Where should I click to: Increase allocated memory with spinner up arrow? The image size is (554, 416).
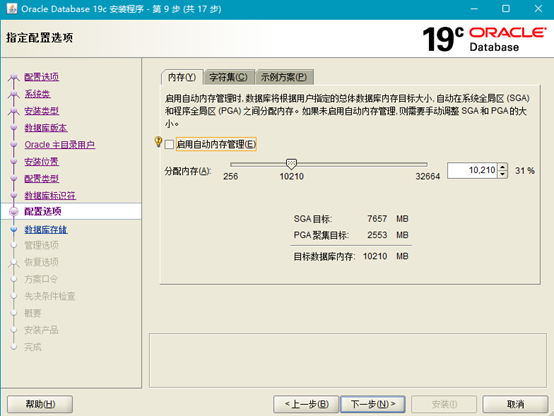pos(502,166)
